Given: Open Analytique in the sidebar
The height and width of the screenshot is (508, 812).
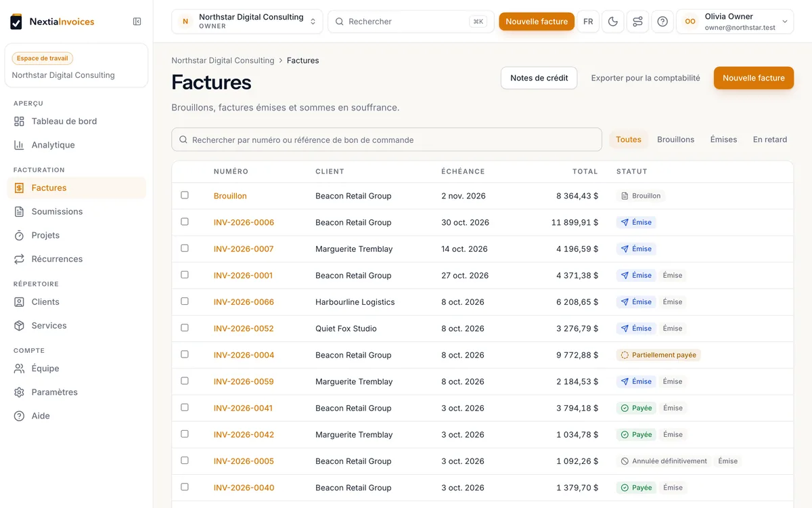Looking at the screenshot, I should (x=76, y=145).
